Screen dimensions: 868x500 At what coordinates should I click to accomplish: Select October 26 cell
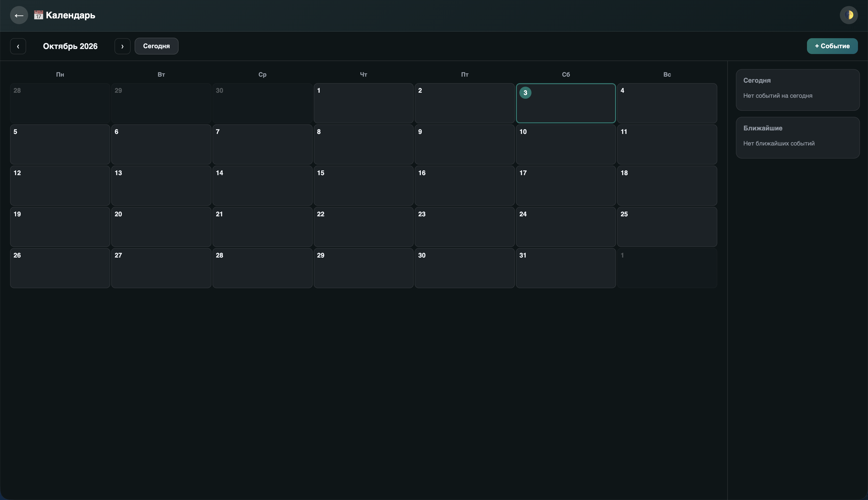click(60, 268)
